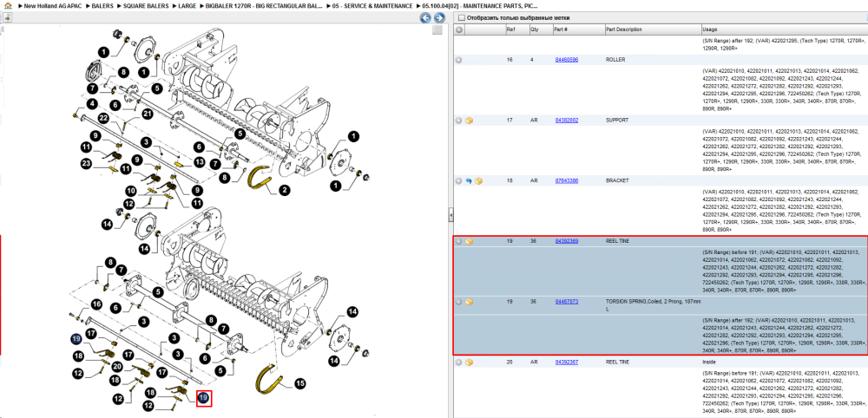Open the BIGBALER 1270R breadcrumb
Viewport: 868px width, 418px height.
click(x=265, y=5)
